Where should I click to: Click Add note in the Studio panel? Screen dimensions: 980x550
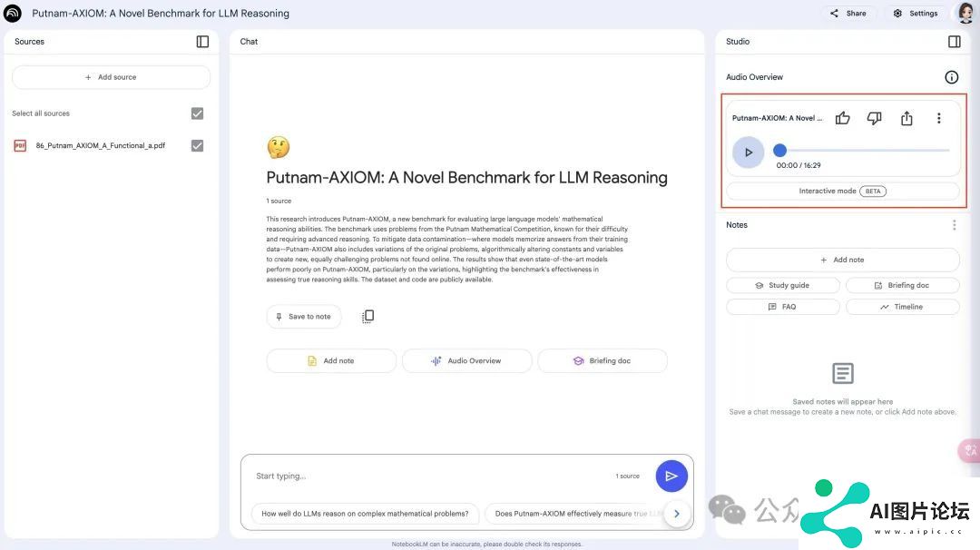pos(842,260)
